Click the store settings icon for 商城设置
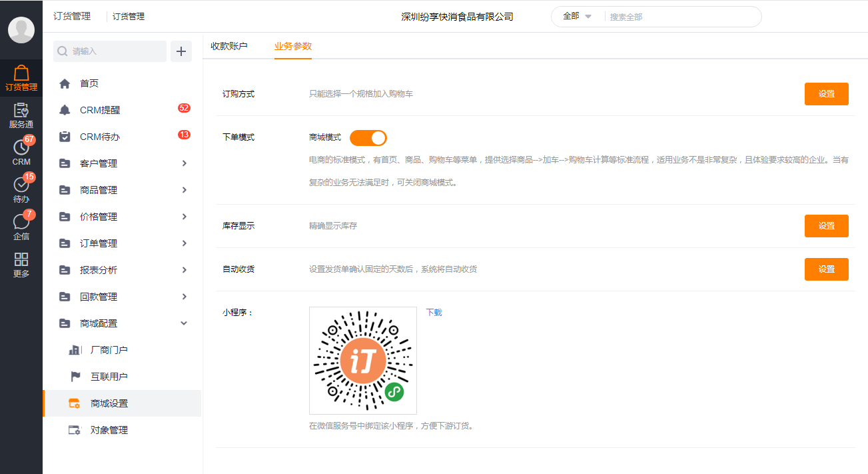868x474 pixels. click(x=75, y=403)
